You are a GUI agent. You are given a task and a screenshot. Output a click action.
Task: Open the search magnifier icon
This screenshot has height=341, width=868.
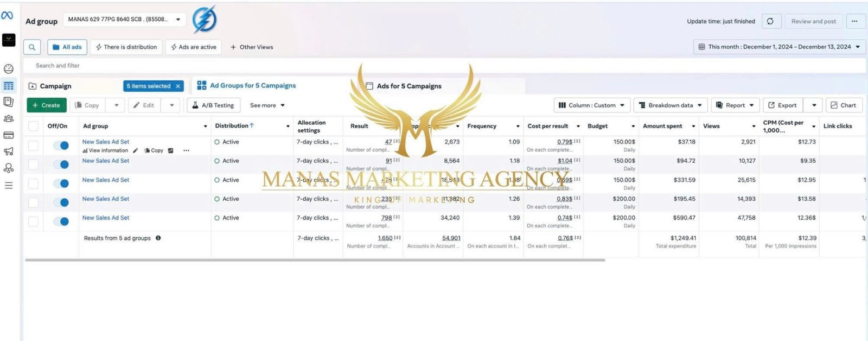pyautogui.click(x=32, y=47)
